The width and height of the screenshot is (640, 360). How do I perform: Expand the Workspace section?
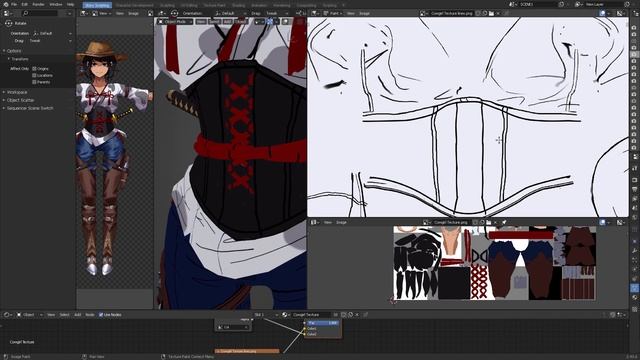click(16, 92)
